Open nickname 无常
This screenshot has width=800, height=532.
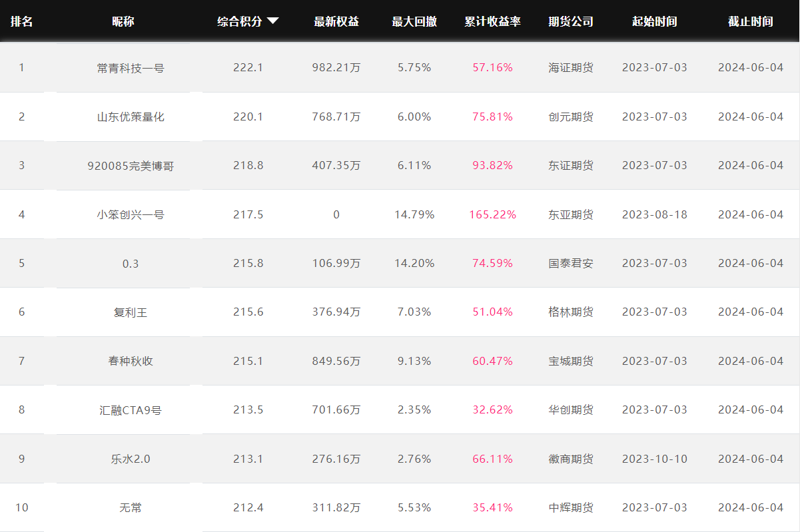pyautogui.click(x=131, y=508)
